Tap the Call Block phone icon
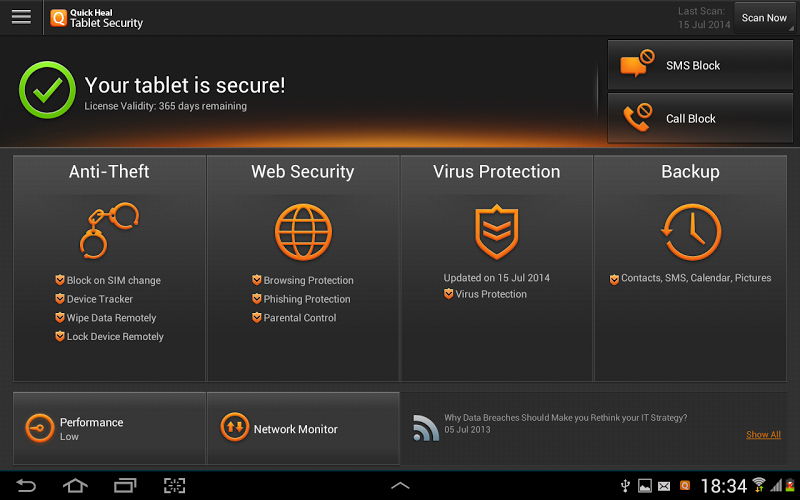 [x=637, y=118]
